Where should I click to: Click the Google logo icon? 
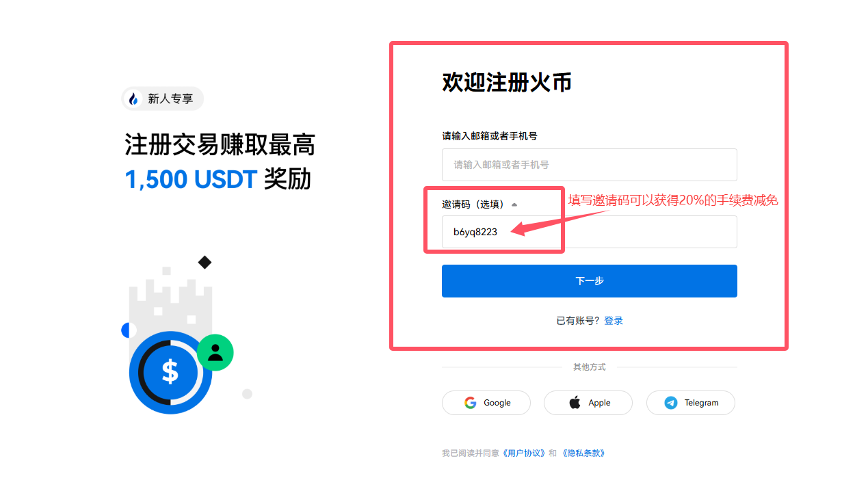[x=470, y=403]
